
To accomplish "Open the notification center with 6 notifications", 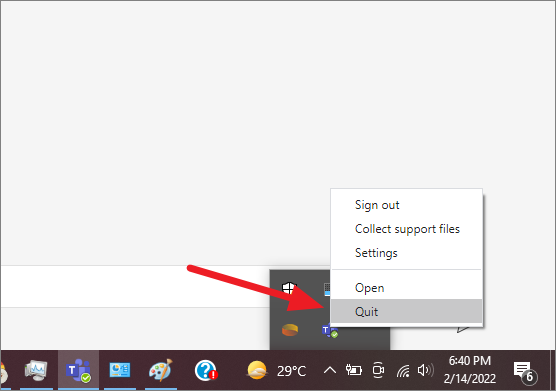I will click(x=524, y=372).
